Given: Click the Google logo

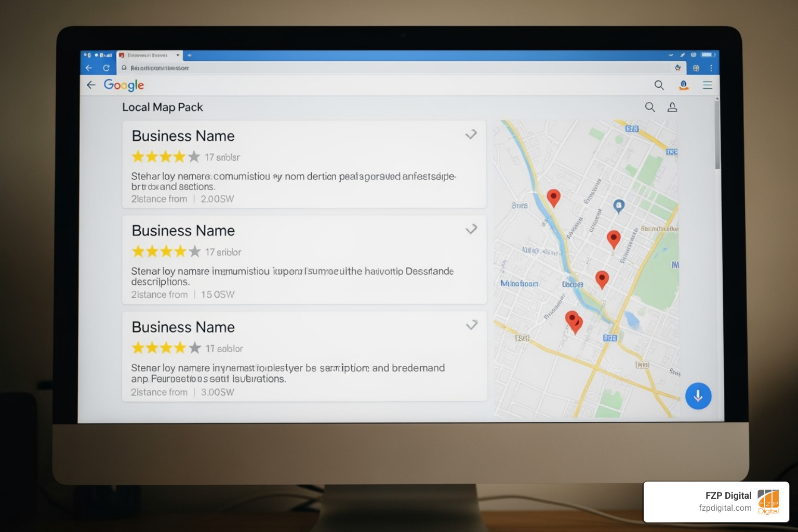Looking at the screenshot, I should click(x=124, y=85).
